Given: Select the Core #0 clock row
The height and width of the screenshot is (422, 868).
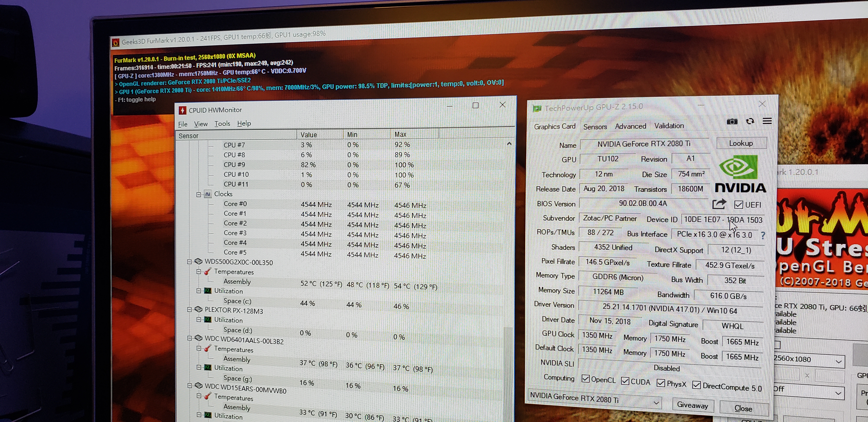Looking at the screenshot, I should click(x=340, y=204).
